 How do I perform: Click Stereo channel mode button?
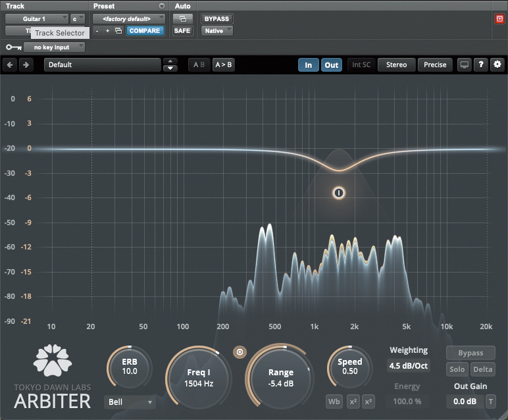(x=397, y=65)
